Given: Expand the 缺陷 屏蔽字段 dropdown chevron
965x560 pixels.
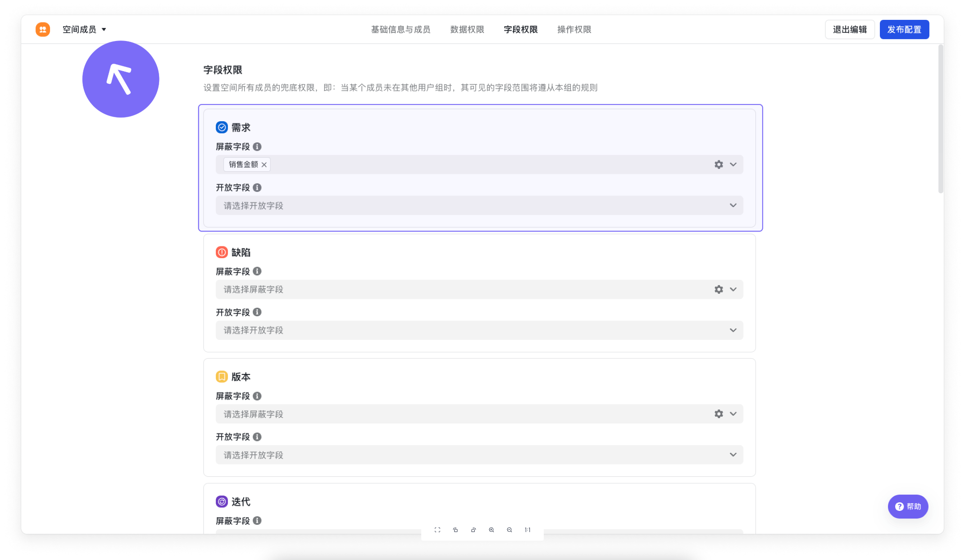Looking at the screenshot, I should pos(733,289).
